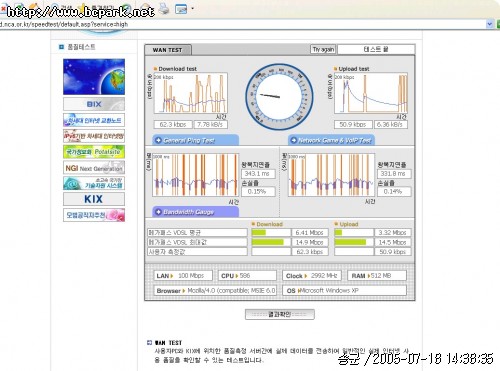Select the 14.5 Mbps upload value
Screen dimensions: 500x371
pos(393,242)
